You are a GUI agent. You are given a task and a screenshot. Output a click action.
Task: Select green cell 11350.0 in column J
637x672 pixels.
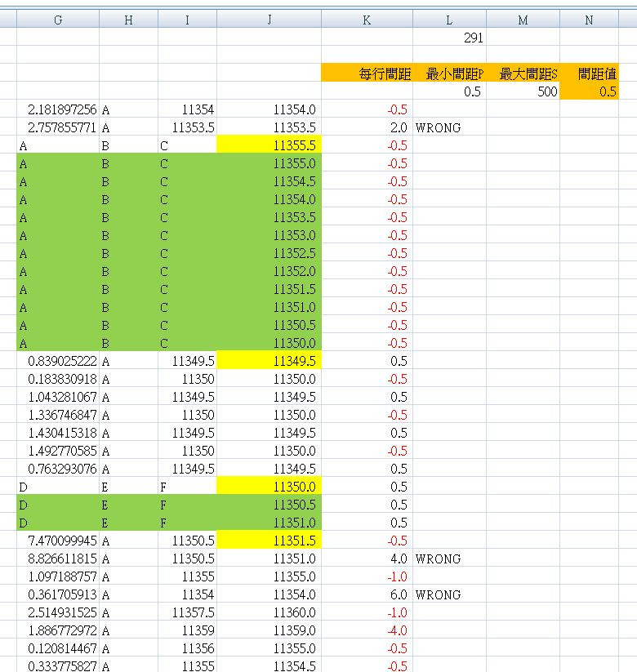[269, 343]
